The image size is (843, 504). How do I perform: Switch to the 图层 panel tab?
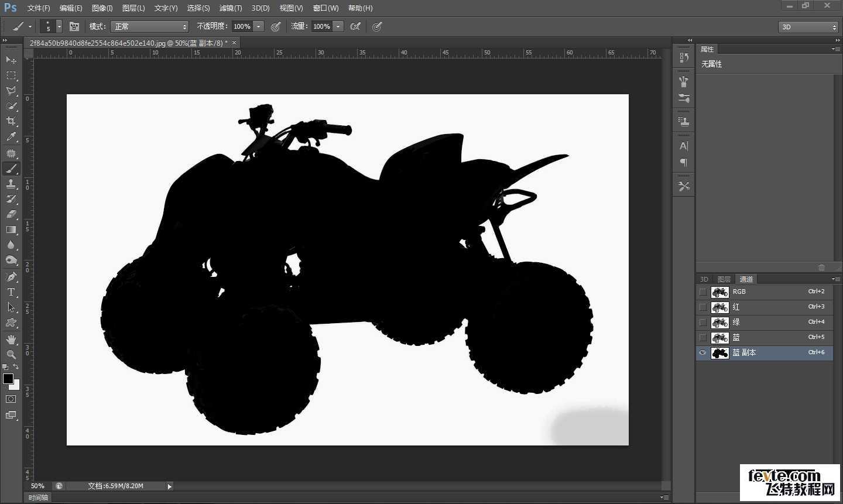tap(724, 279)
